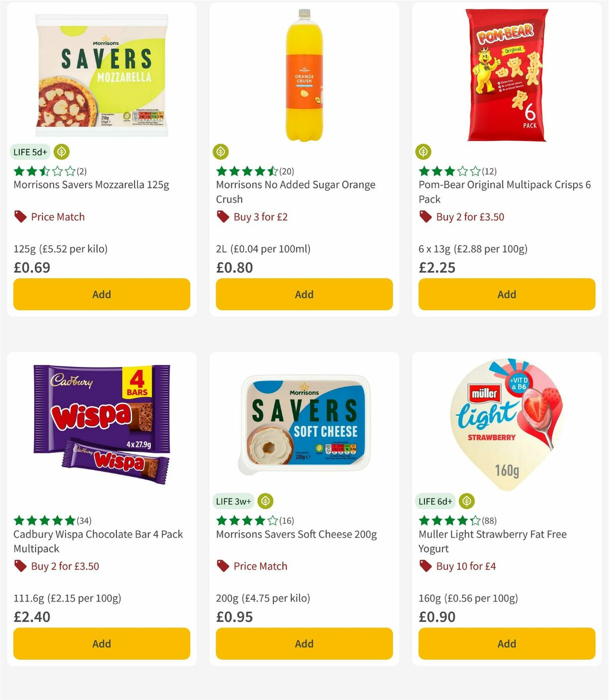This screenshot has width=609, height=700.
Task: Select the sustainability icon on Pom-Bear crisps card
Action: pos(423,151)
